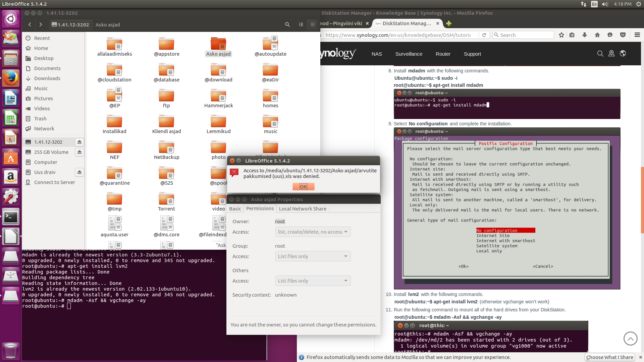Click Synology site search magnifier
Image resolution: width=644 pixels, height=362 pixels.
tap(600, 54)
